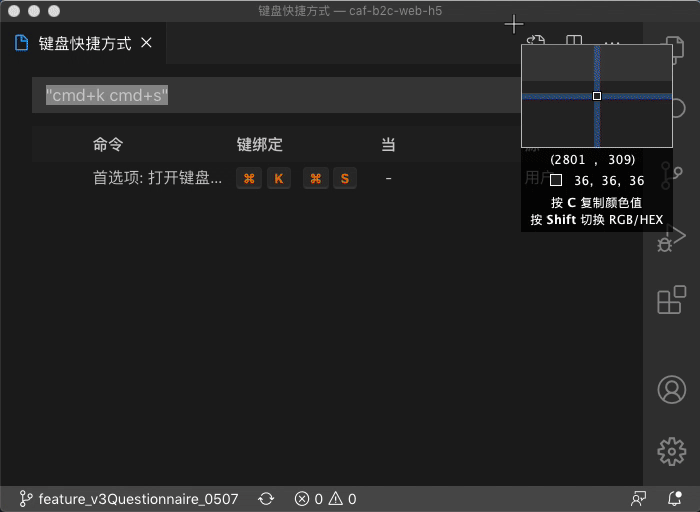Click the 当 column header
Image resolution: width=700 pixels, height=512 pixels.
388,144
